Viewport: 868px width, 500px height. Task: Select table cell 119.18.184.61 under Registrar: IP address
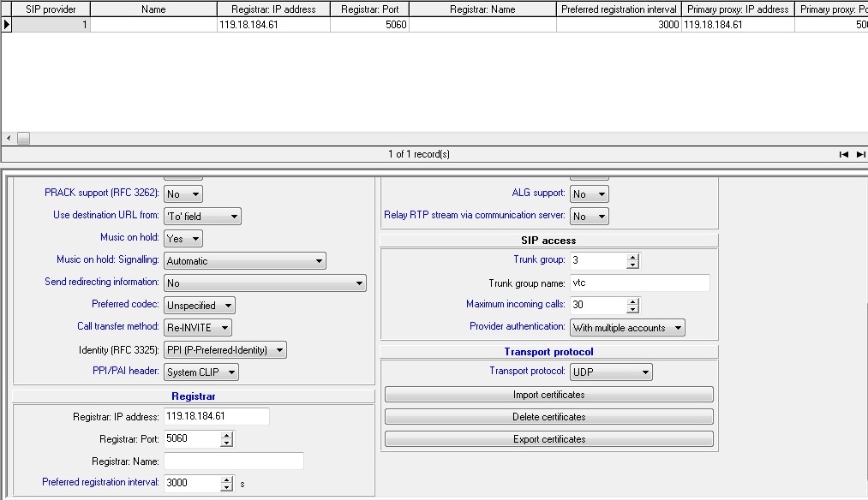273,24
